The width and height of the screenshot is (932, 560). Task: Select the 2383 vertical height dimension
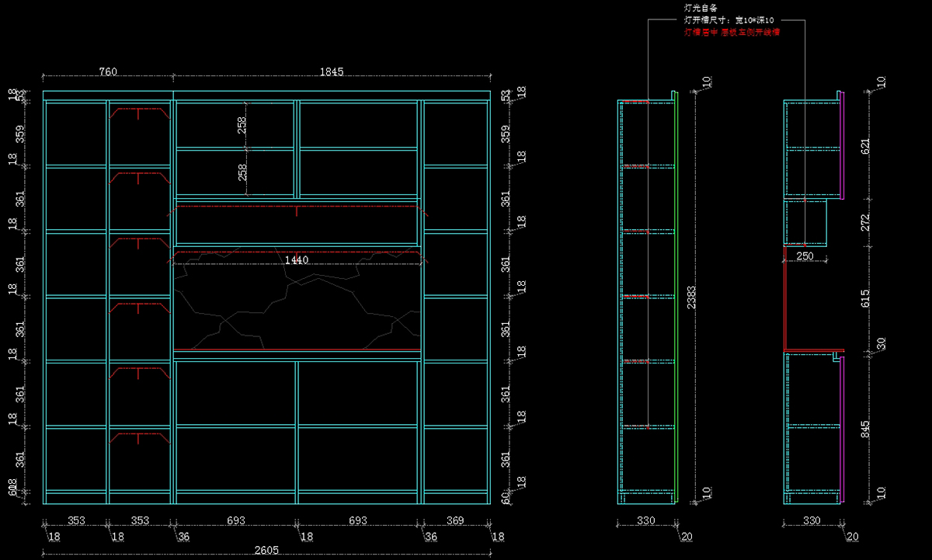pos(690,296)
